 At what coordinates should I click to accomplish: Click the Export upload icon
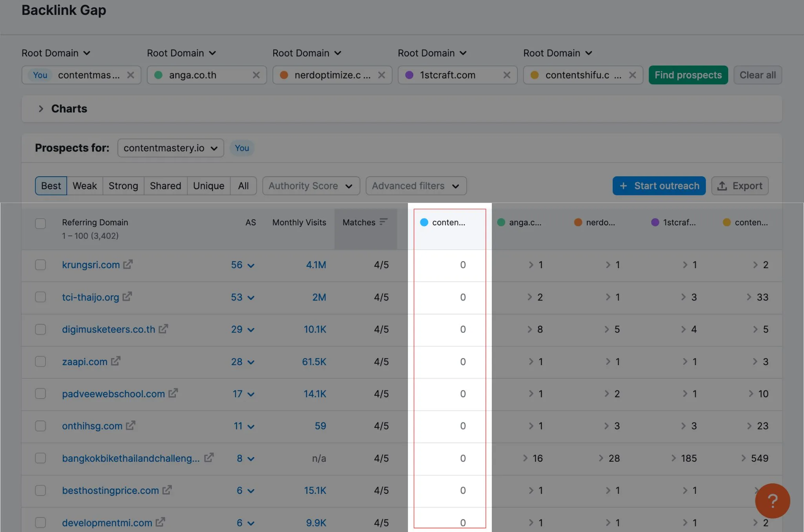722,186
